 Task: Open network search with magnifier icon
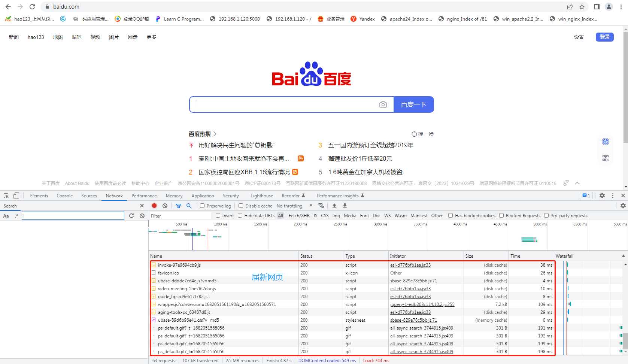189,206
